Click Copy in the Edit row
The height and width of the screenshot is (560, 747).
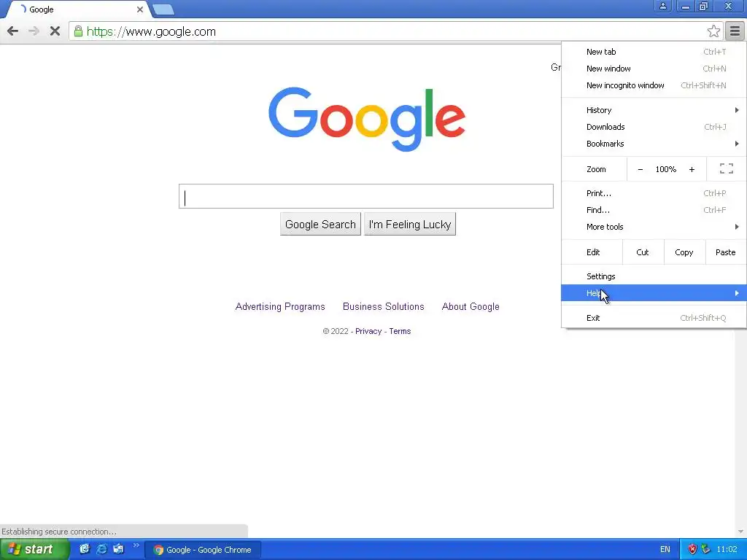(684, 252)
